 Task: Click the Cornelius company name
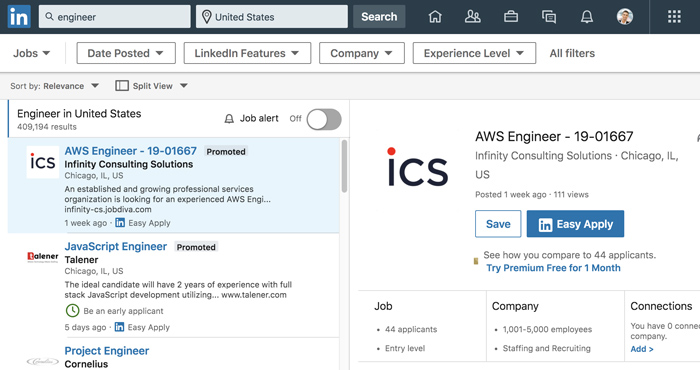(86, 364)
